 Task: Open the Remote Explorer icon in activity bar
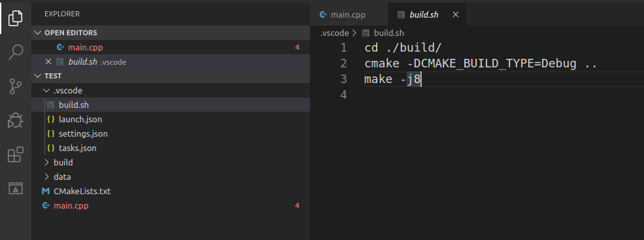(16, 188)
